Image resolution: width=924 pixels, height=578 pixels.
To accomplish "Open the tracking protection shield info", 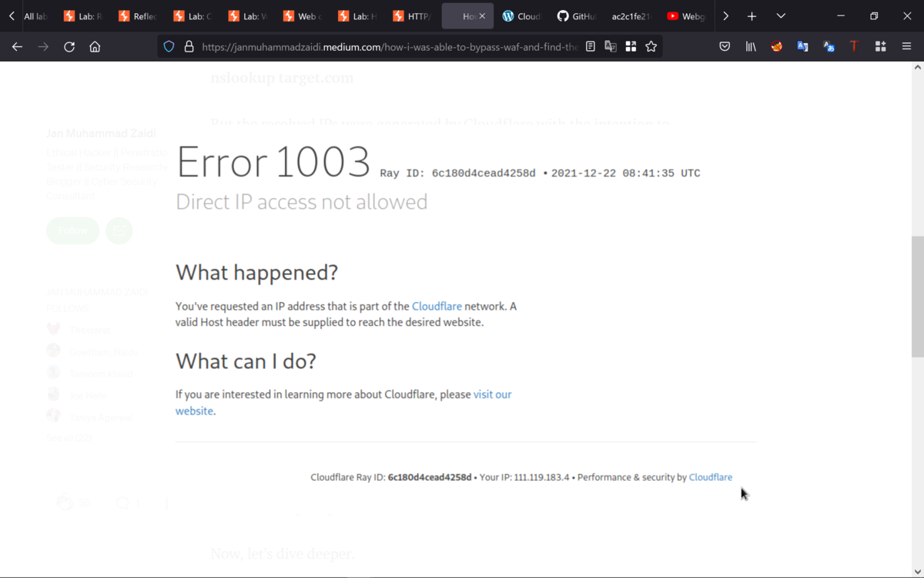I will tap(169, 47).
